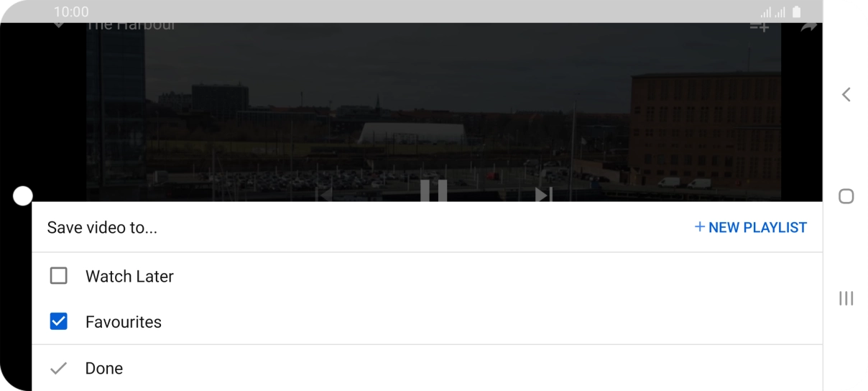Image resolution: width=868 pixels, height=391 pixels.
Task: Tap The Harbour video title
Action: coord(131,27)
